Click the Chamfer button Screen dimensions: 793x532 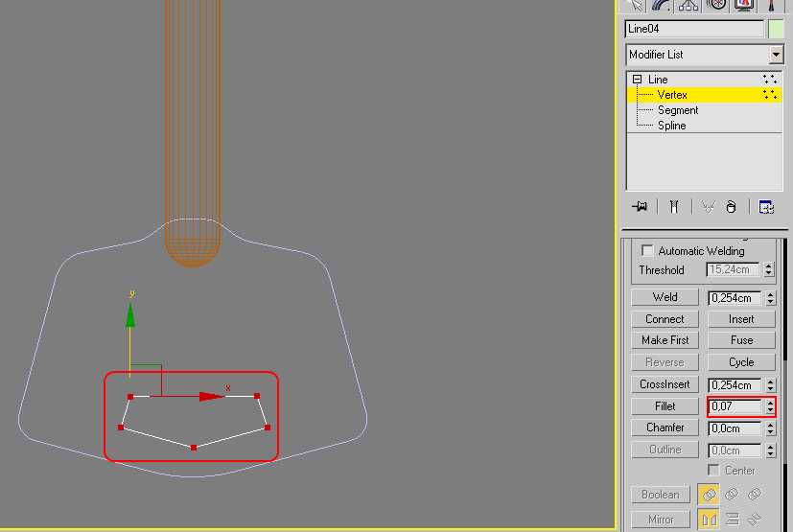665,428
